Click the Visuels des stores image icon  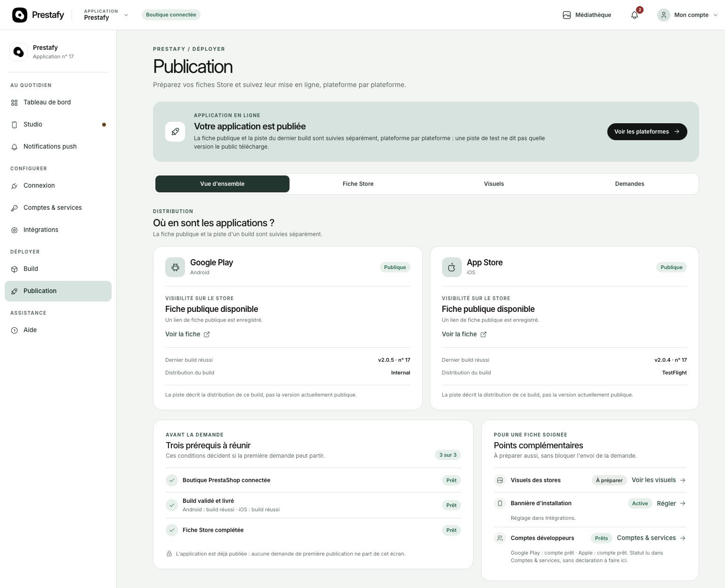[500, 480]
